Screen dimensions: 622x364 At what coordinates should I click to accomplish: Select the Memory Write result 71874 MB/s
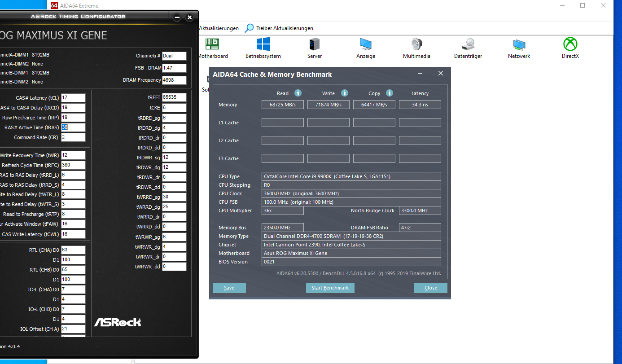[329, 105]
